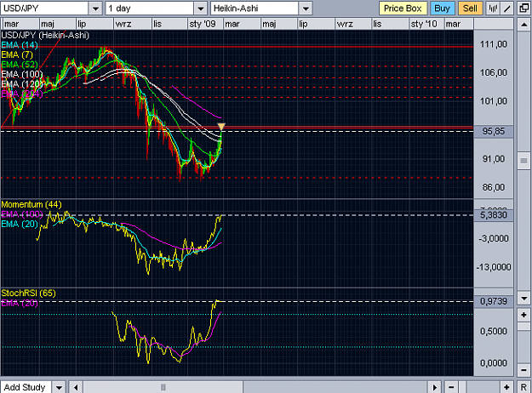Click the horizontal scroll left arrow
The height and width of the screenshot is (393, 532).
(76, 387)
